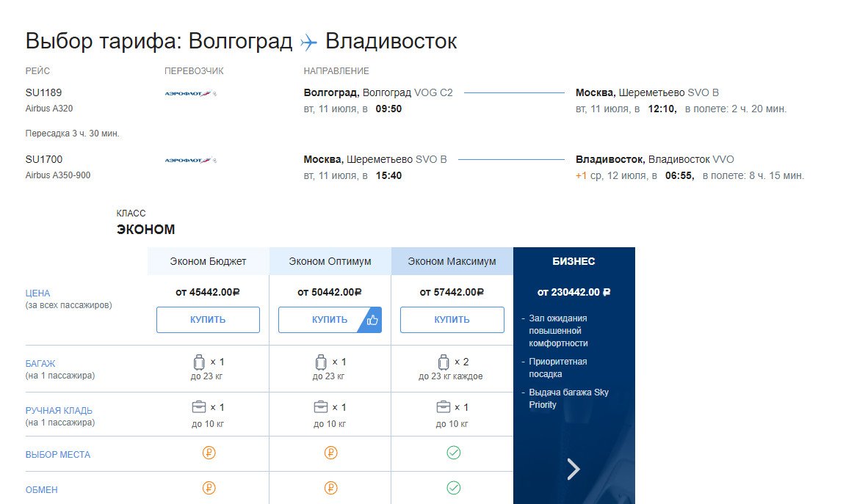Open the ВЫБОР МЕСТА row label link
This screenshot has height=504, width=843.
click(58, 455)
